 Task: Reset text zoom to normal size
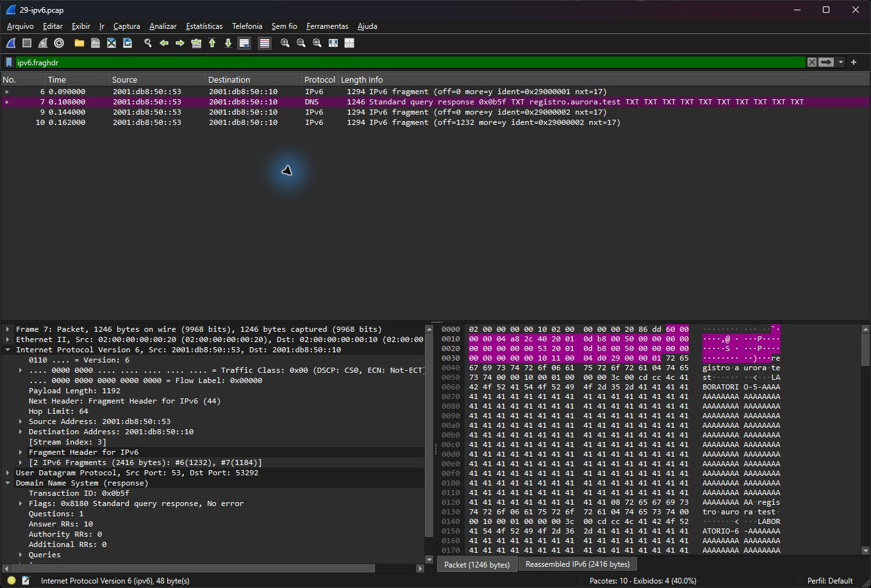317,43
